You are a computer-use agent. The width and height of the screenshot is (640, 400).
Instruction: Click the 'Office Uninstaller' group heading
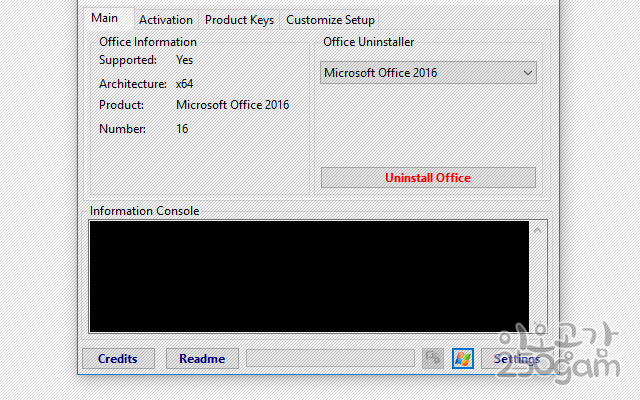pyautogui.click(x=369, y=42)
